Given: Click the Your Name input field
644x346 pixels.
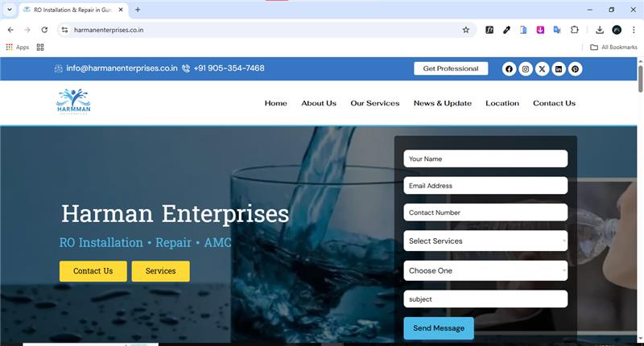Looking at the screenshot, I should pyautogui.click(x=485, y=159).
